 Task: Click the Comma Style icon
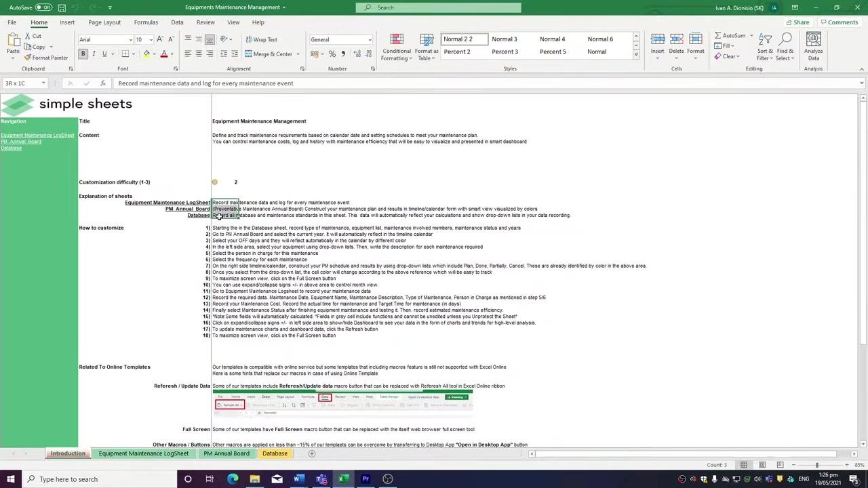pos(343,54)
